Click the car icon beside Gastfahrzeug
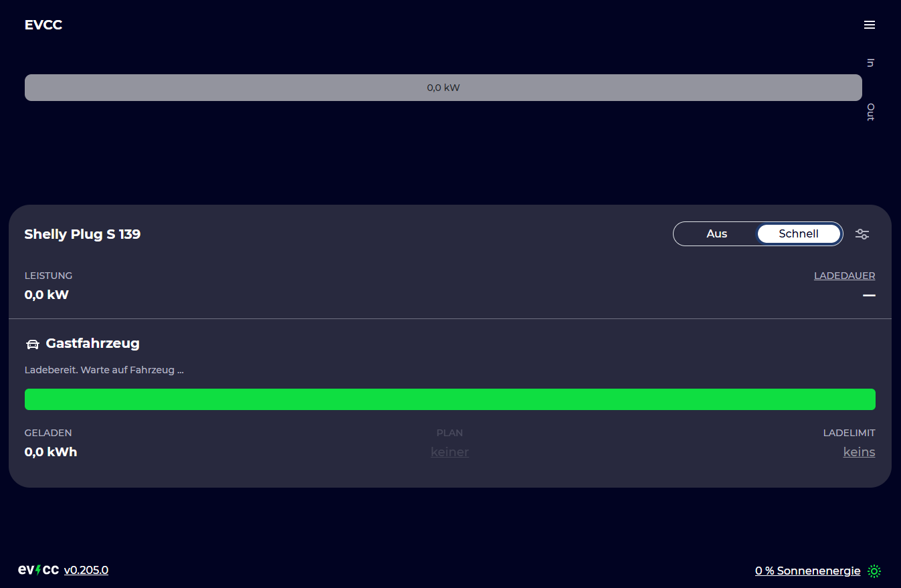Viewport: 901px width, 588px height. tap(32, 345)
